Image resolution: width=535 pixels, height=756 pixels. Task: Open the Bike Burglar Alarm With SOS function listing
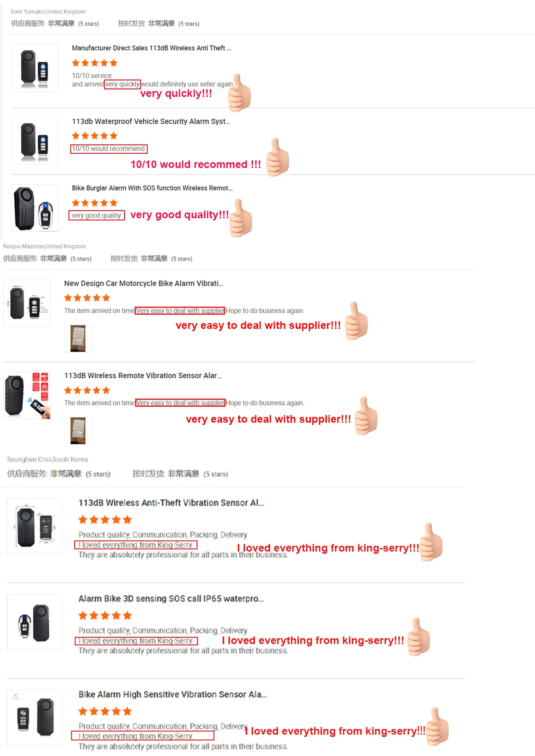click(152, 188)
